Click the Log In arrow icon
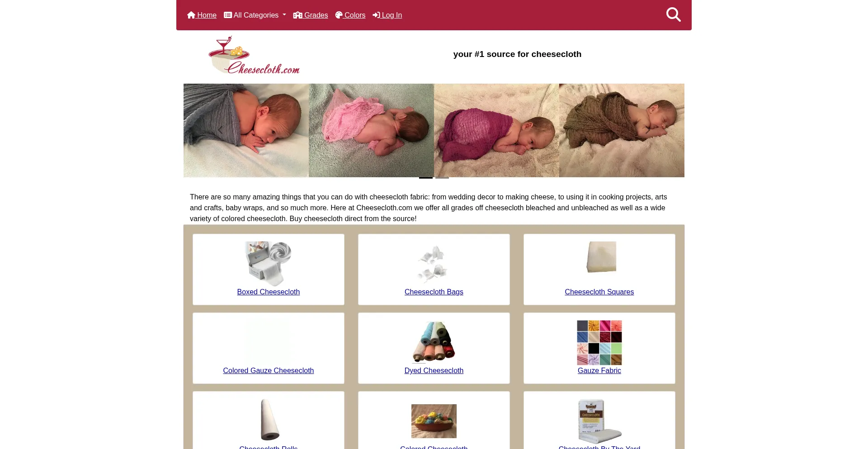 coord(376,15)
